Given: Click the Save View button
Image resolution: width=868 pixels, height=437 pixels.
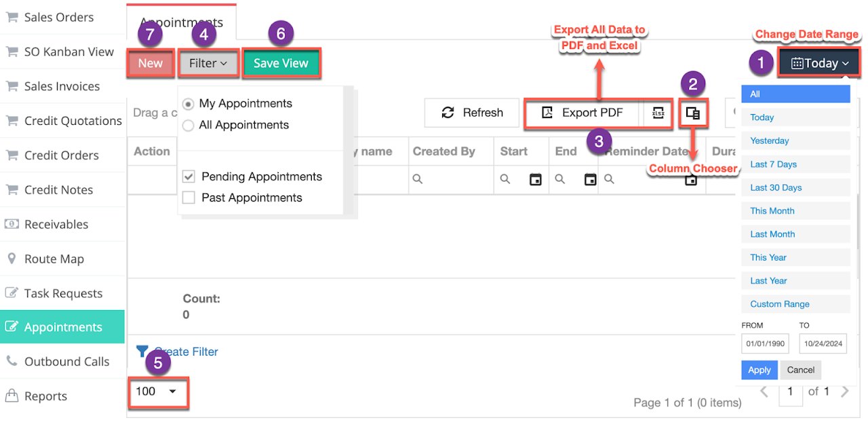Looking at the screenshot, I should tap(281, 63).
